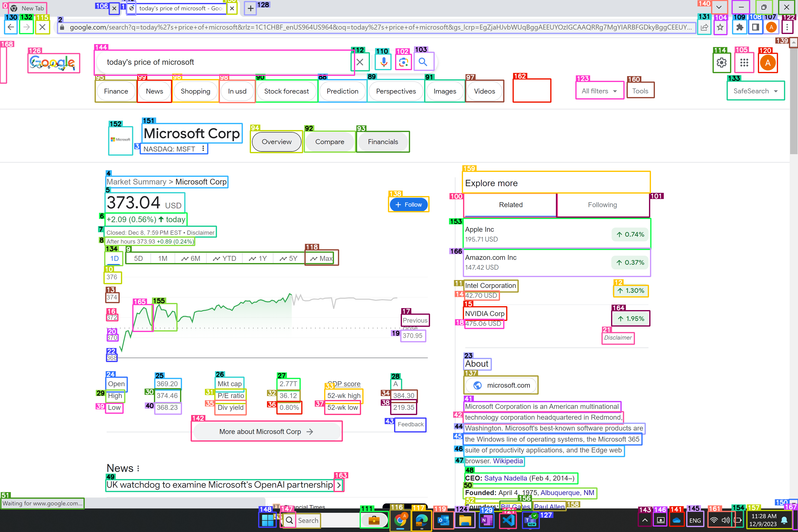Screen dimensions: 798x532
Task: Follow Microsoft stock with the Follow button
Action: click(409, 204)
